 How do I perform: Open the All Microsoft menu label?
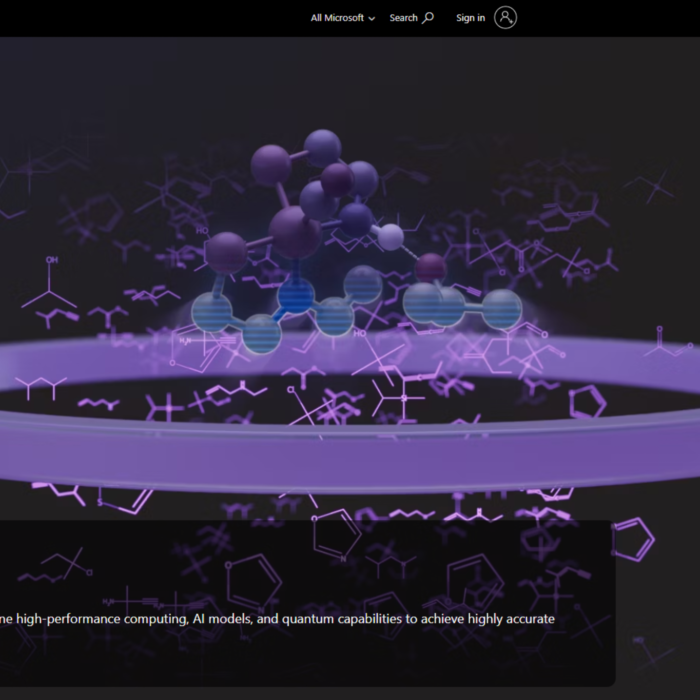point(337,18)
